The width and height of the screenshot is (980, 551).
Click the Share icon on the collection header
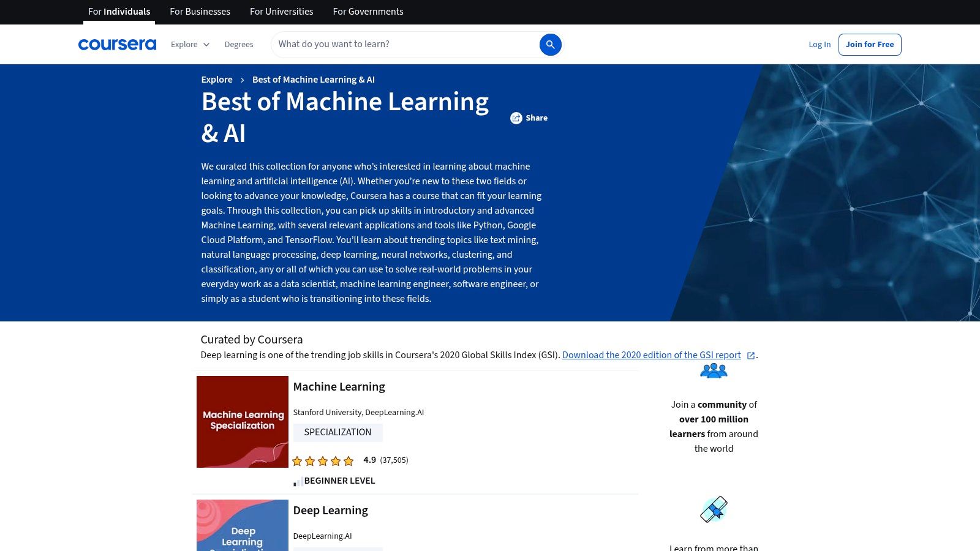pos(517,118)
